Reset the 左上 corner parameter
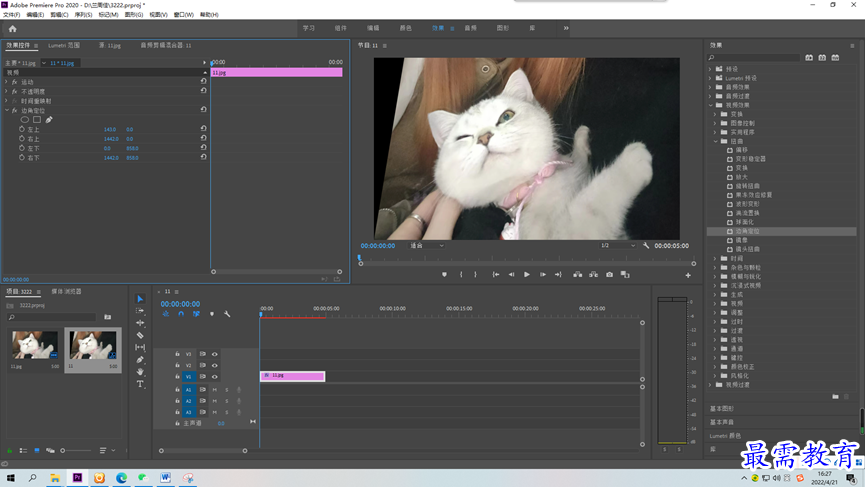The image size is (865, 487). tap(204, 129)
